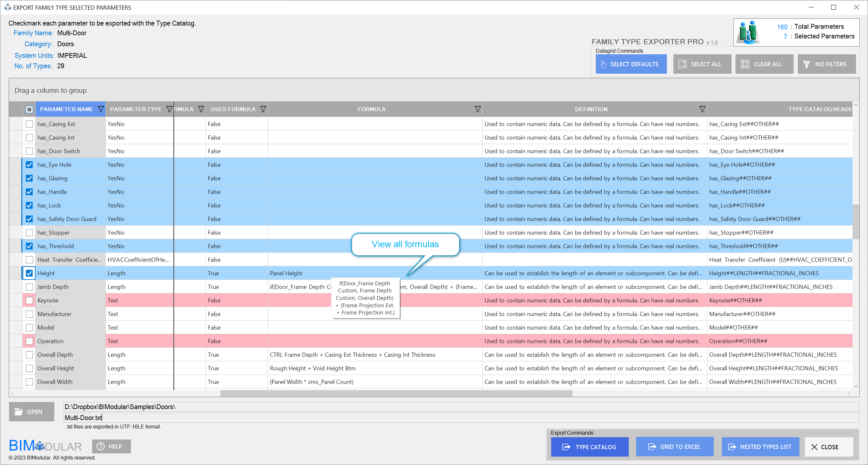868x465 pixels.
Task: Click the Parameter Name column filter icon
Action: click(101, 109)
